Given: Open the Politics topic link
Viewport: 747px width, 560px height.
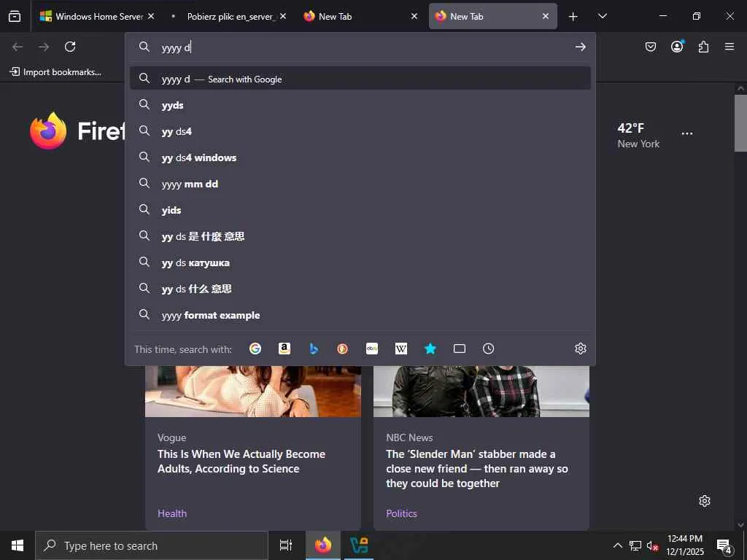Looking at the screenshot, I should [x=401, y=513].
